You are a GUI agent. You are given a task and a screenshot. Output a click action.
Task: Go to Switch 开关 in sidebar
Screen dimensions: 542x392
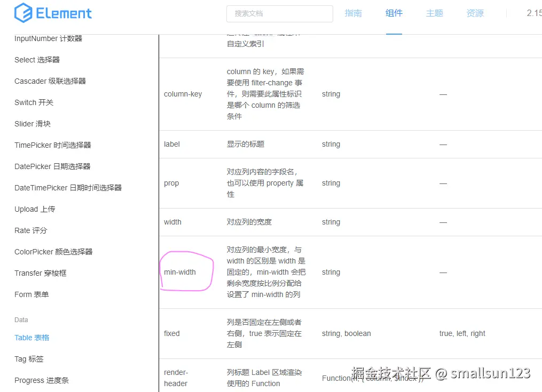click(34, 102)
